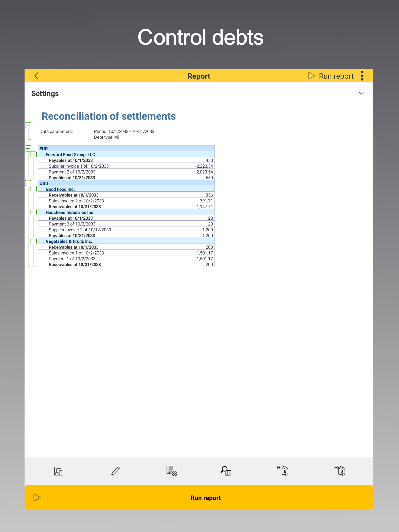Collapse the EUR currency group
Screen dimensions: 399x532
tap(28, 148)
